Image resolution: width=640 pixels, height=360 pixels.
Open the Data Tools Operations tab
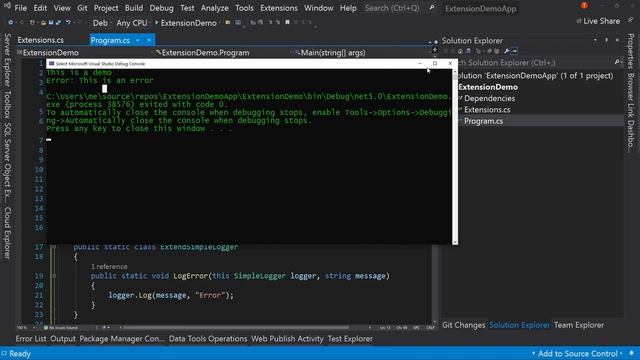click(x=208, y=339)
